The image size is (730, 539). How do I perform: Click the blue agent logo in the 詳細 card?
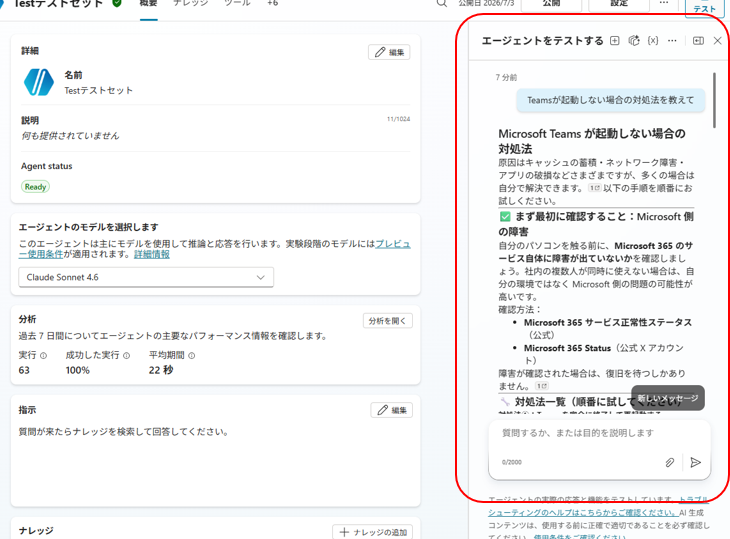(x=39, y=82)
